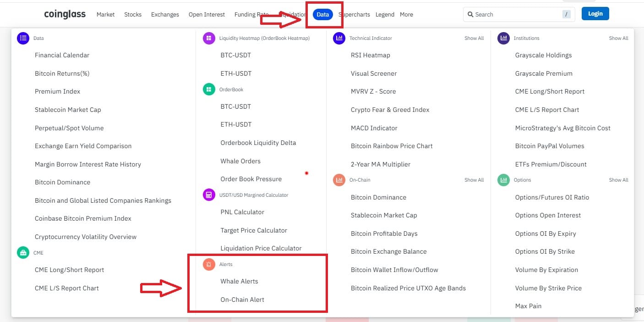Open Grayscale Holdings
Image resolution: width=644 pixels, height=322 pixels.
[543, 55]
